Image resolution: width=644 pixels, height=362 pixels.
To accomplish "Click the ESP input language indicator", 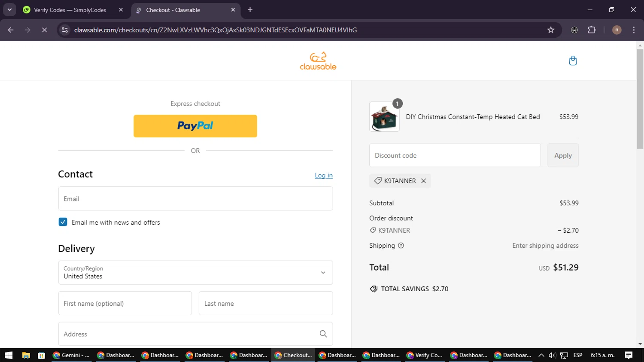I will coord(578,355).
